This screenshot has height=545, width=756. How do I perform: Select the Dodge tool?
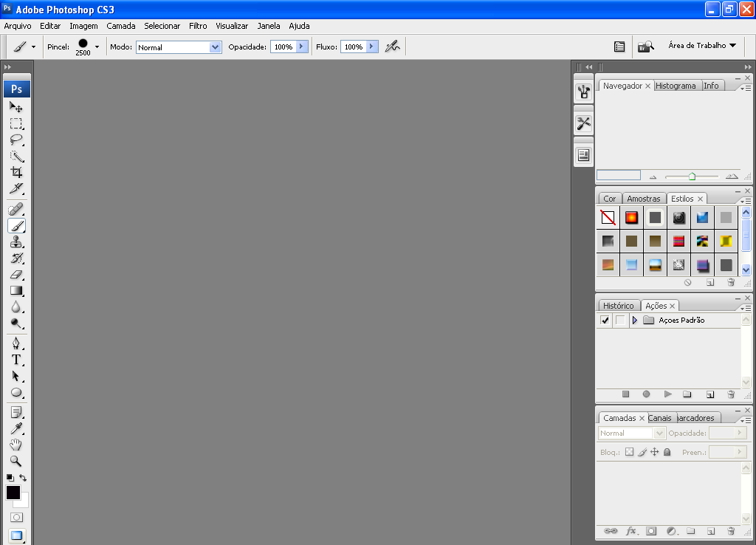tap(16, 323)
